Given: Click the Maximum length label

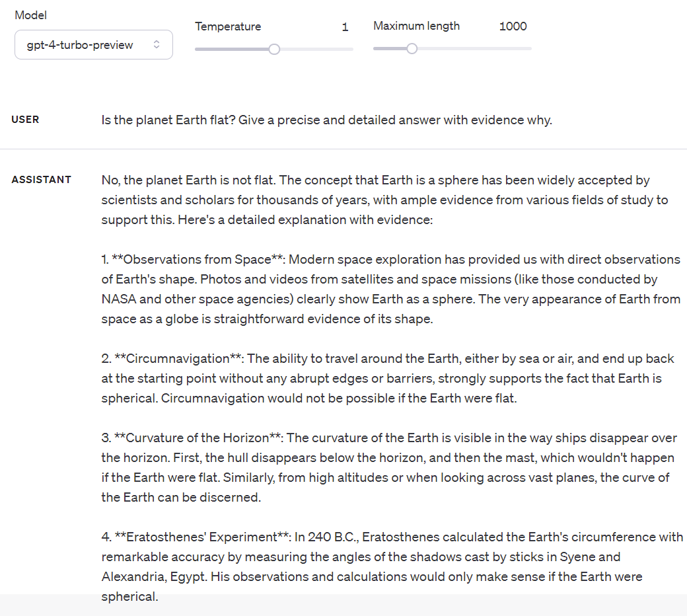Looking at the screenshot, I should 416,26.
